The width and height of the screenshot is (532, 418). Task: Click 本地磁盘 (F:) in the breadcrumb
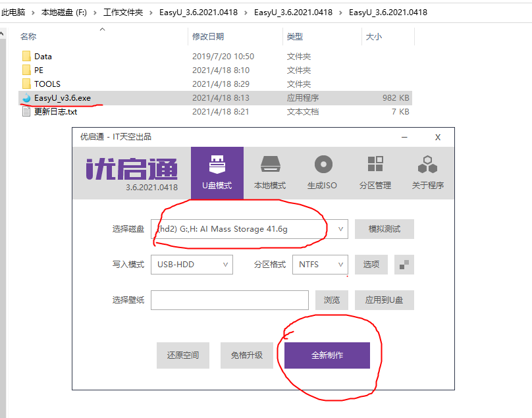coord(64,13)
